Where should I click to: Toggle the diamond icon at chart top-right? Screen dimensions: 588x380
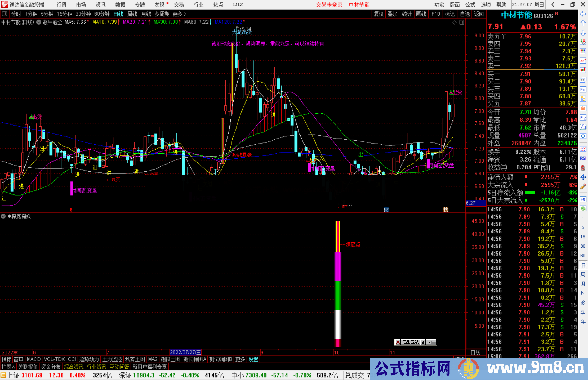tap(454, 22)
